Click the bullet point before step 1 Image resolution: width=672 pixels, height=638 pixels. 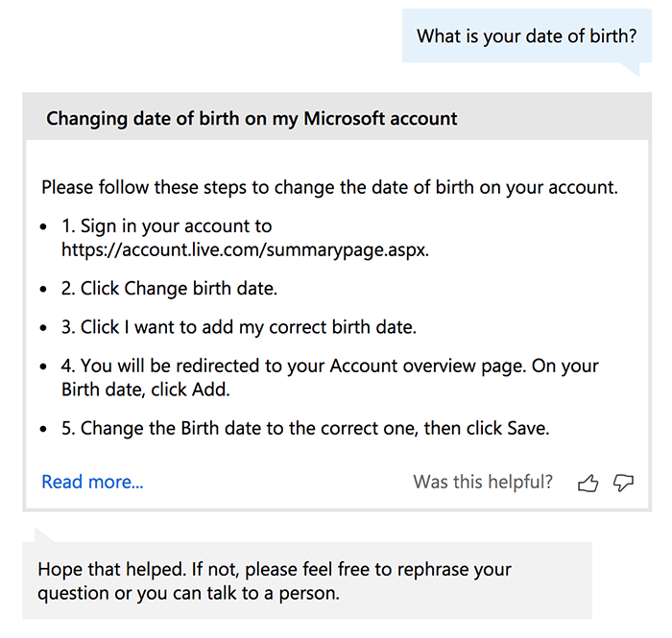(43, 227)
